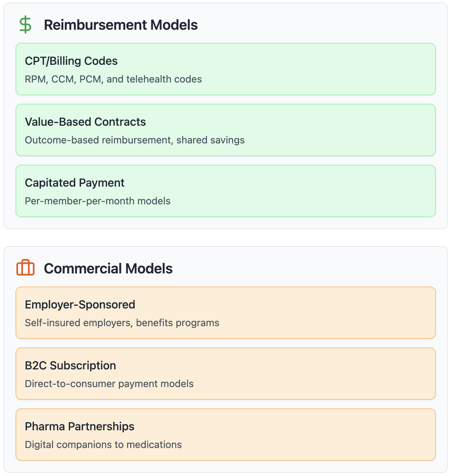Click 'Self-insured employers, benefits programs' description
450x476 pixels.
tap(122, 323)
